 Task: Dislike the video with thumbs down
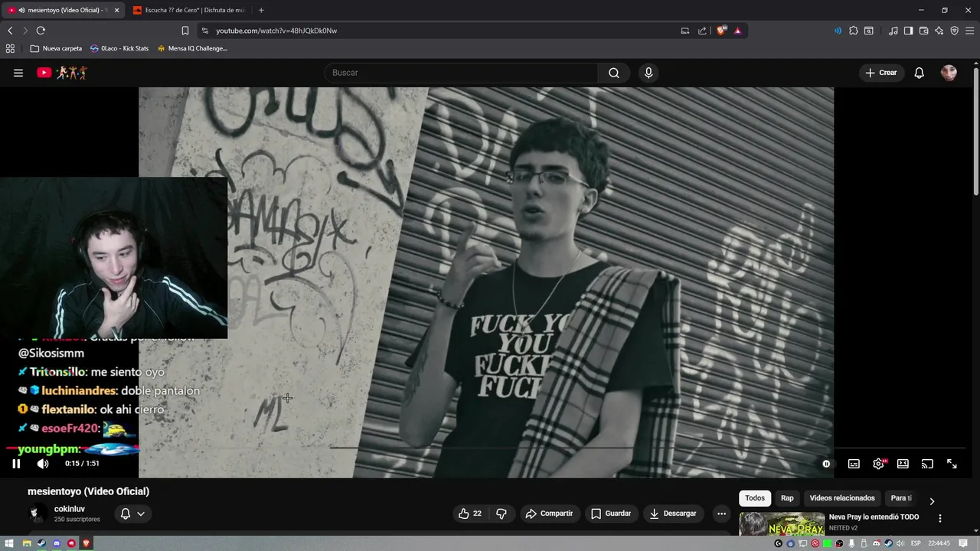(x=501, y=514)
